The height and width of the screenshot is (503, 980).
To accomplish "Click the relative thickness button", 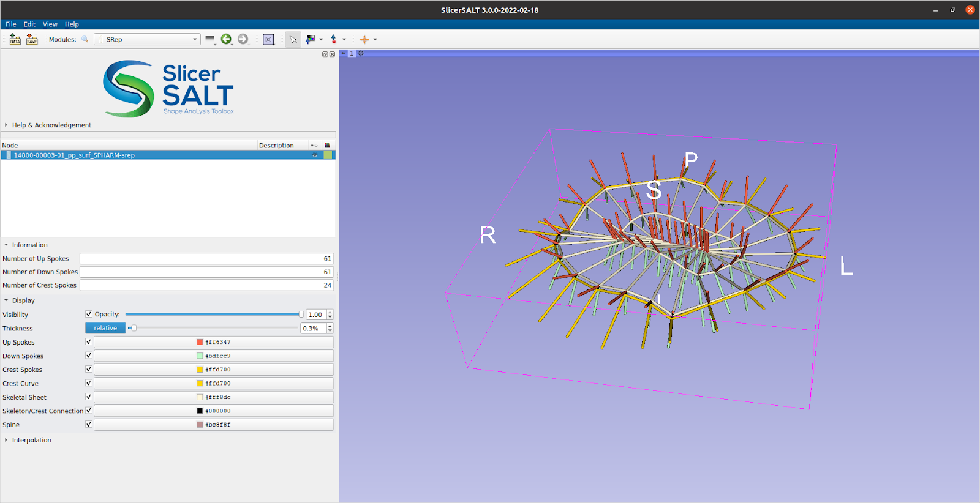I will click(x=105, y=328).
